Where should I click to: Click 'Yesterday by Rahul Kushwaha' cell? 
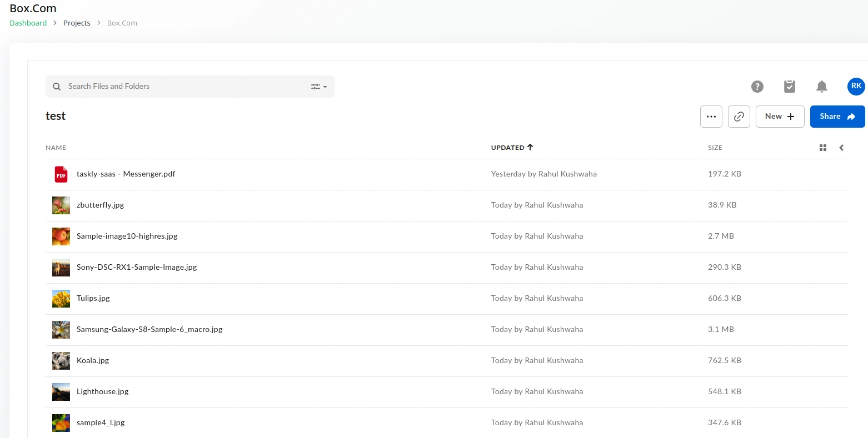pos(544,174)
